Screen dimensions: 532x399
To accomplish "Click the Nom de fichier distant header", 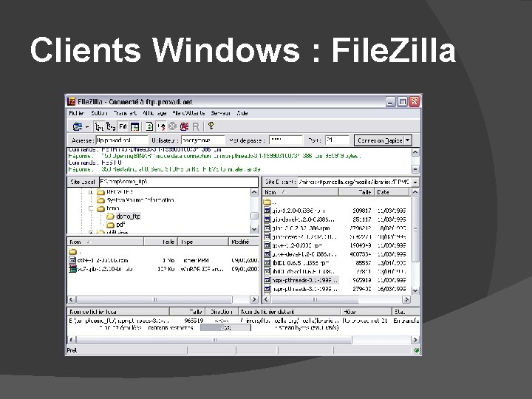I will pyautogui.click(x=290, y=312).
